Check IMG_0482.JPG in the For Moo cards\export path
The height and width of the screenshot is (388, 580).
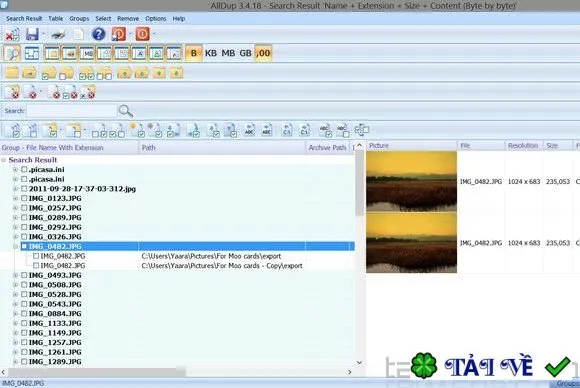36,256
